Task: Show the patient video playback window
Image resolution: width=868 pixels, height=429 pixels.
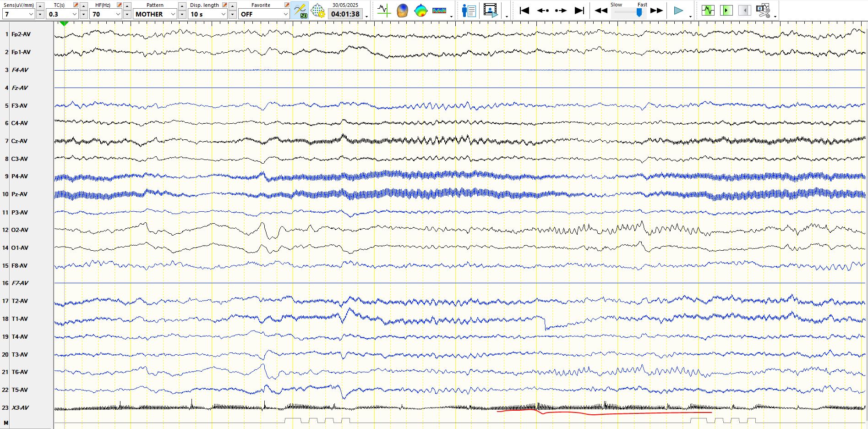Action: [490, 10]
